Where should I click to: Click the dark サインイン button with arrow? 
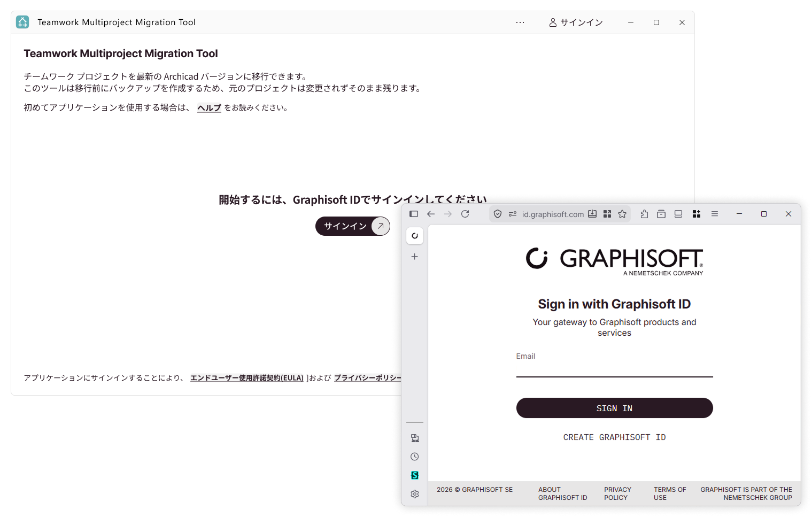[x=353, y=226]
